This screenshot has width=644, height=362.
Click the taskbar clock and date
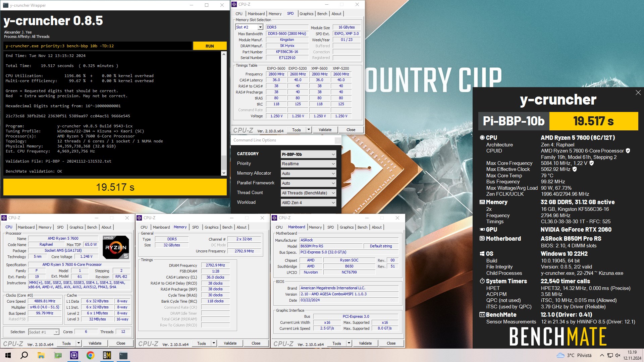click(x=632, y=355)
